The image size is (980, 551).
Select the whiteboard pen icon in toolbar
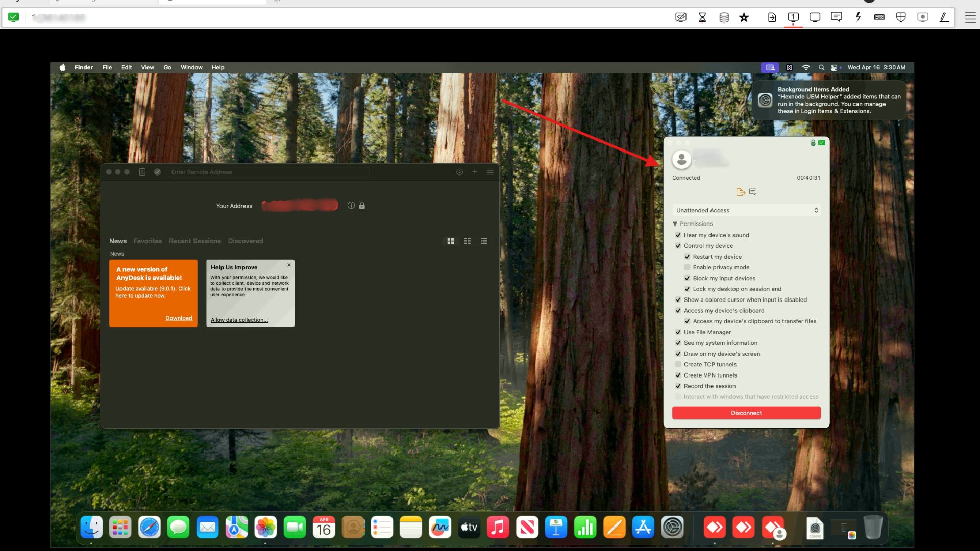(x=944, y=17)
